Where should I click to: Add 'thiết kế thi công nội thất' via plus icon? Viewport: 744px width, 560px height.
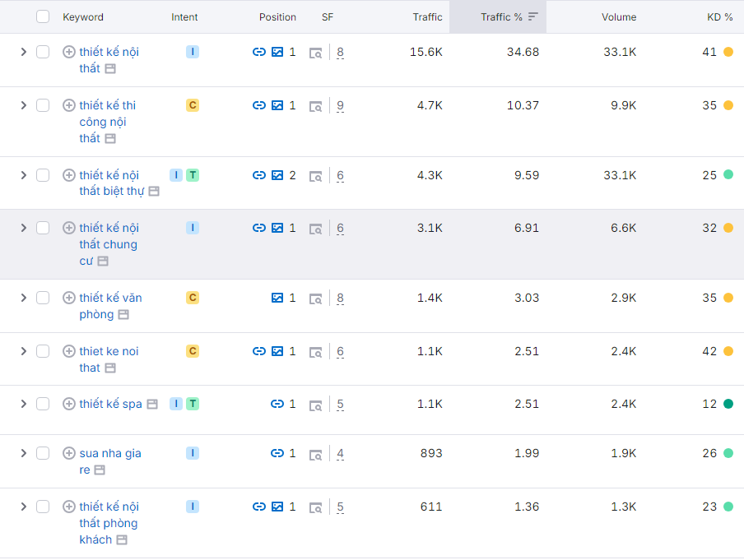[69, 105]
